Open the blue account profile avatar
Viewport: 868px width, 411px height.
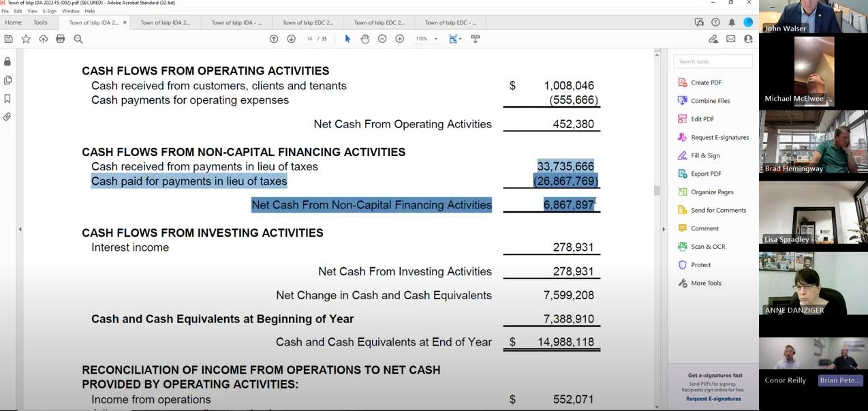[748, 22]
